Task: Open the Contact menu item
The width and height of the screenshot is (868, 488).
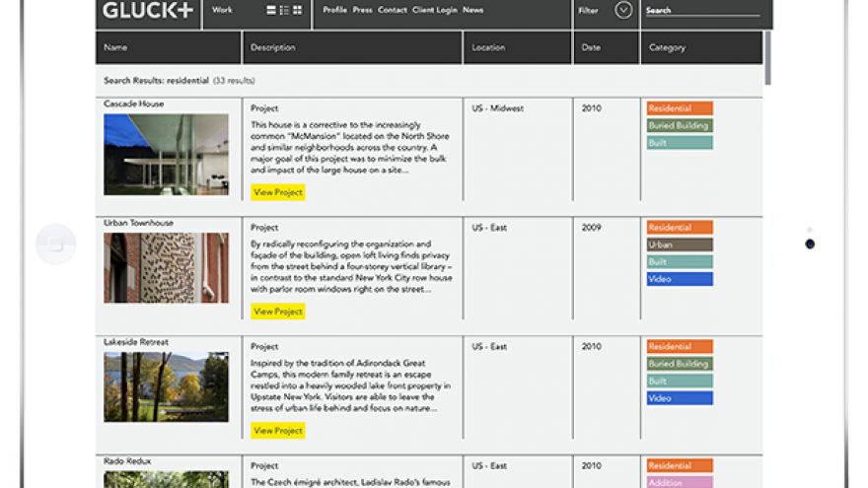Action: (x=393, y=10)
